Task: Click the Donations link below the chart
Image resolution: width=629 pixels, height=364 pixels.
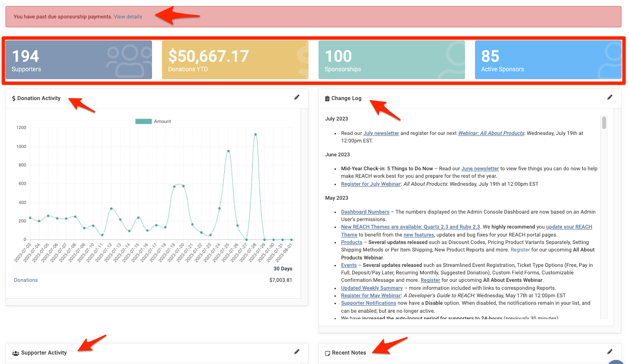Action: 25,280
